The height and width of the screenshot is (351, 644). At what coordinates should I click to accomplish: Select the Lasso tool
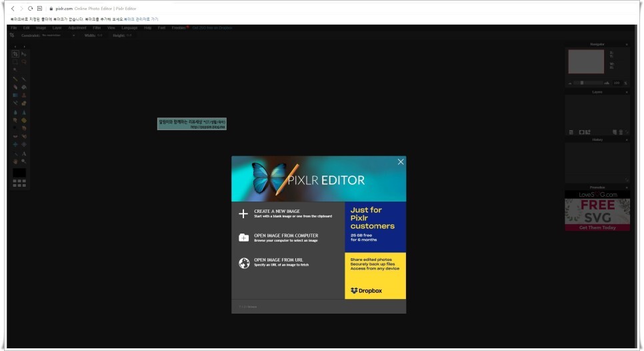[x=24, y=61]
